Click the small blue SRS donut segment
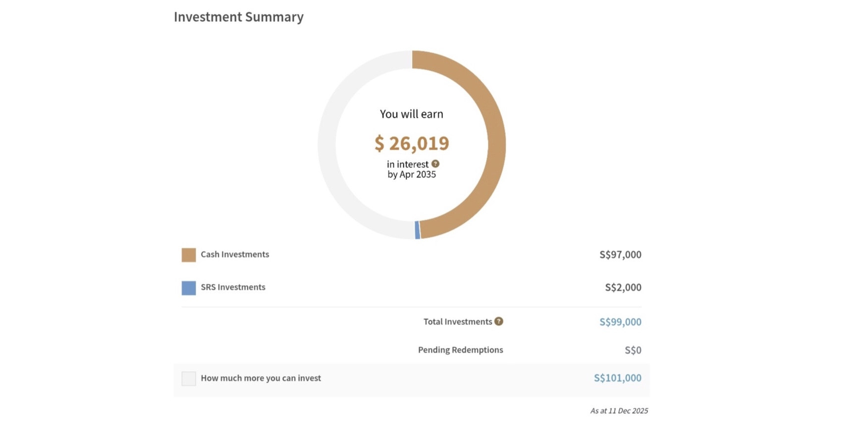 pos(418,230)
